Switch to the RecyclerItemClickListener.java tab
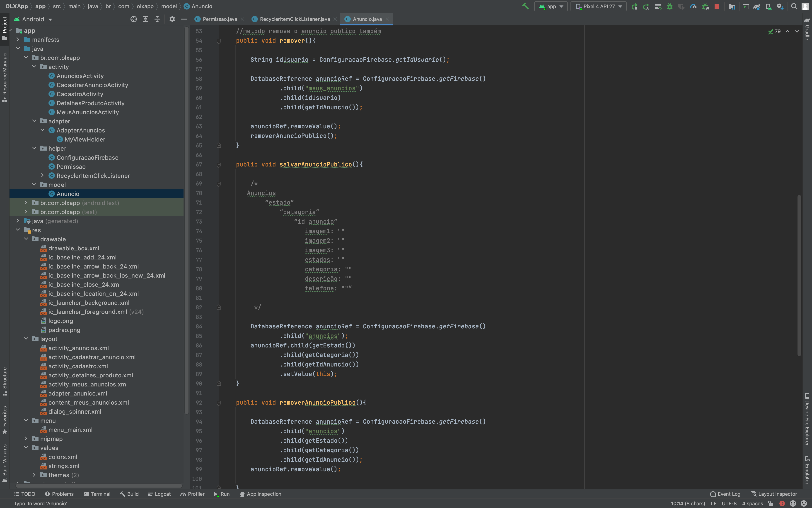Screen dimensions: 812x508 pos(295,19)
